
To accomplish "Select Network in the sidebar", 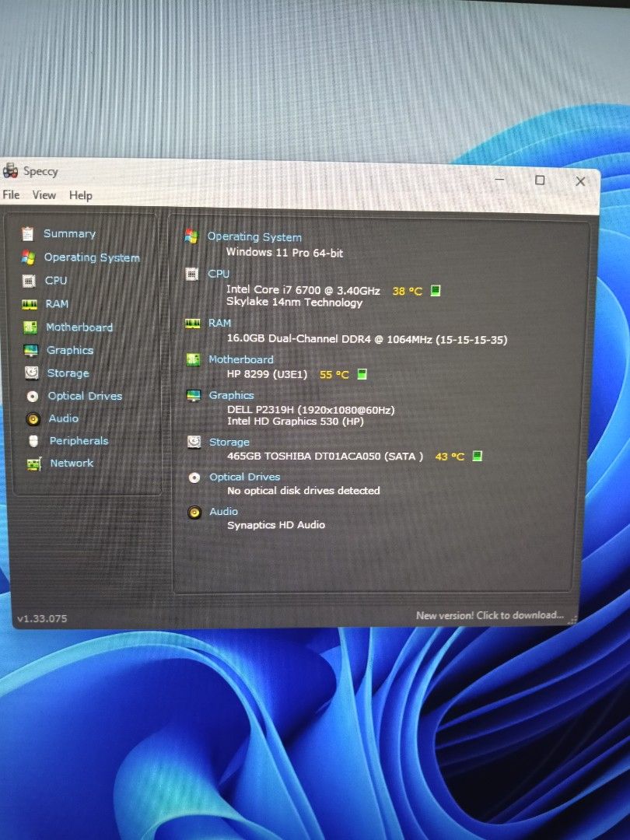I will [72, 463].
